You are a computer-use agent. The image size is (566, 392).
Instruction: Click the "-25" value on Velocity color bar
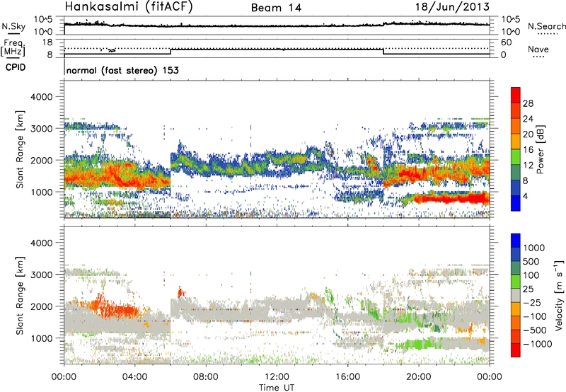click(x=532, y=303)
